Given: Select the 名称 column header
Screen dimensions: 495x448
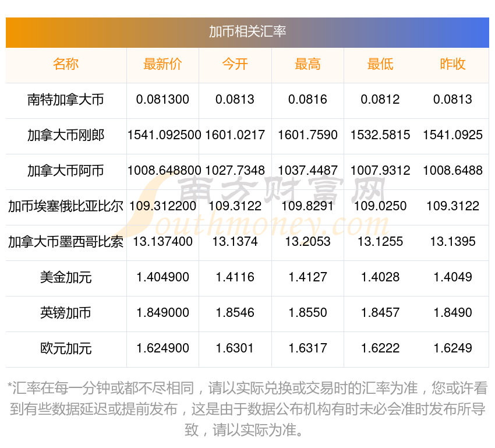Looking at the screenshot, I should (x=66, y=64).
